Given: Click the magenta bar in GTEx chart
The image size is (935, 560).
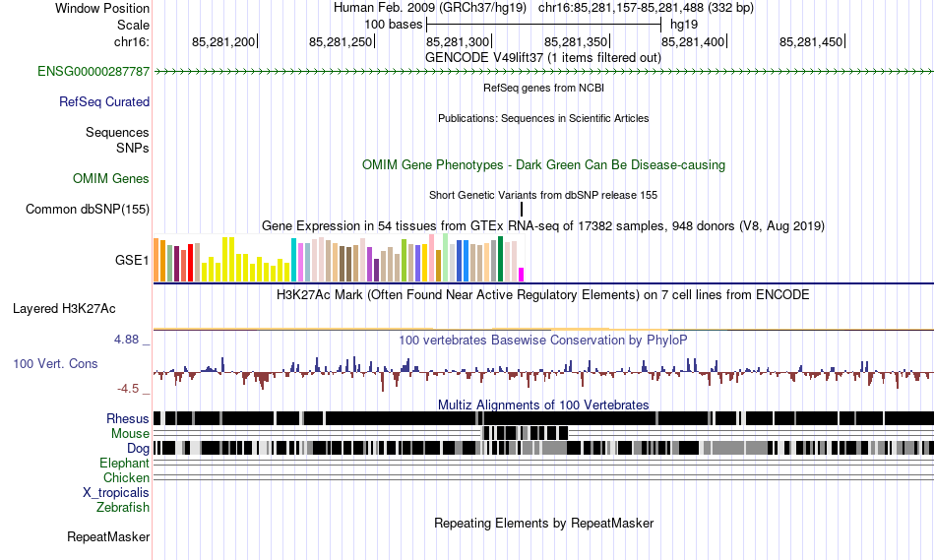Looking at the screenshot, I should (x=521, y=275).
